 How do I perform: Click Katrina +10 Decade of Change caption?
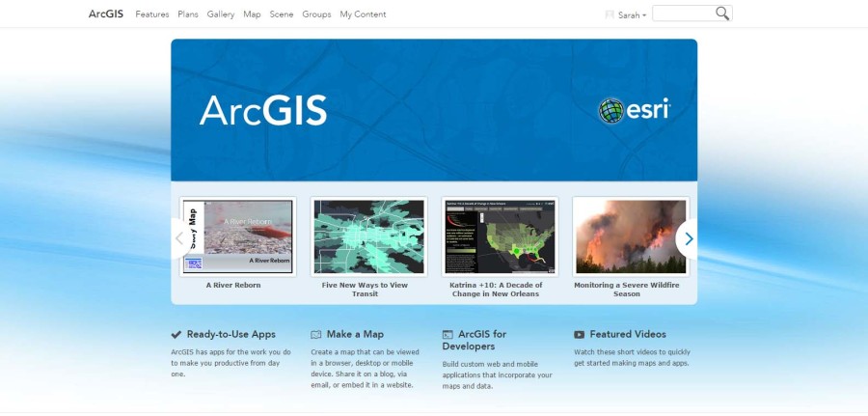point(496,290)
